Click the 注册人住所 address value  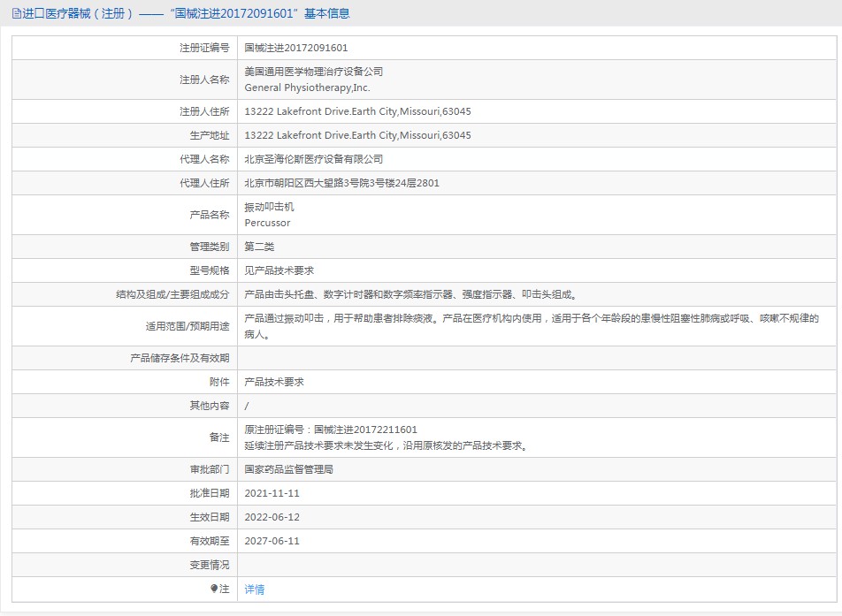click(357, 111)
